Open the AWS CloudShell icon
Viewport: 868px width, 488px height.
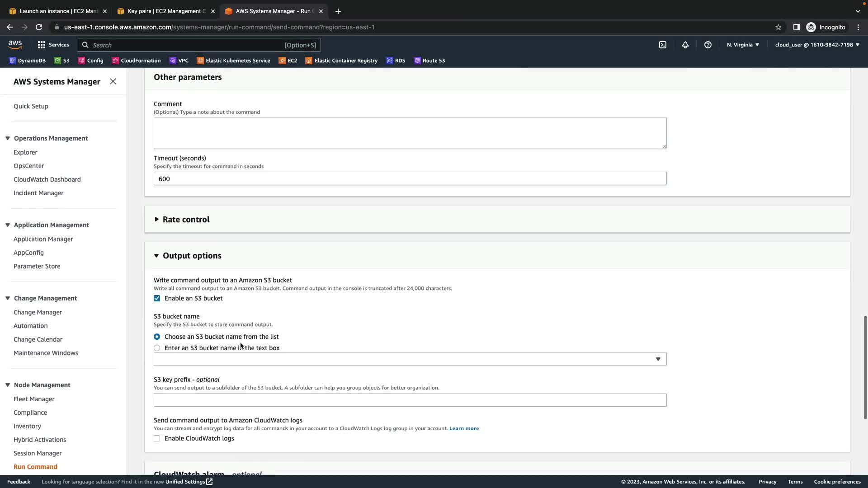click(663, 45)
